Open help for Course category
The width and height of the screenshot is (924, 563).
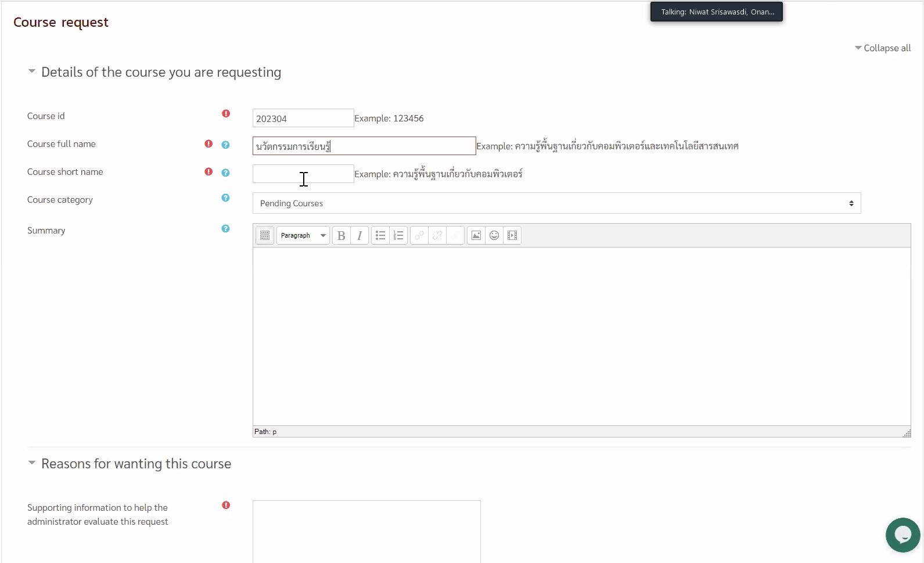[x=225, y=198]
